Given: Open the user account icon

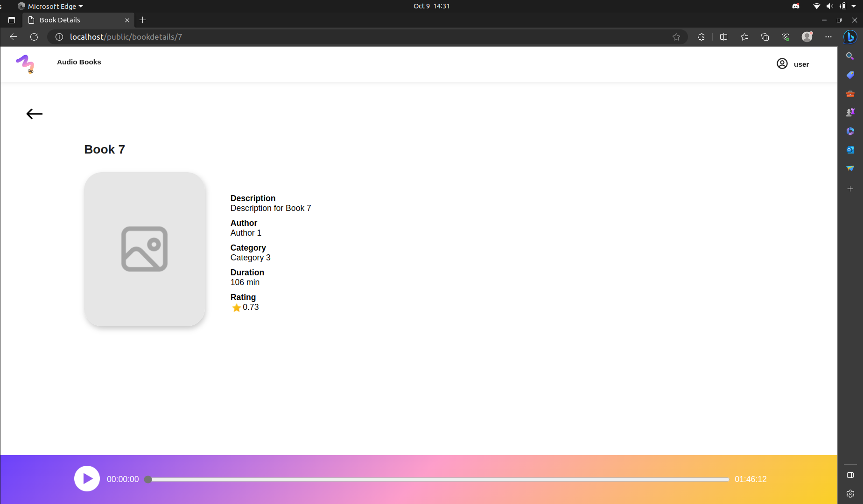Looking at the screenshot, I should click(x=782, y=64).
